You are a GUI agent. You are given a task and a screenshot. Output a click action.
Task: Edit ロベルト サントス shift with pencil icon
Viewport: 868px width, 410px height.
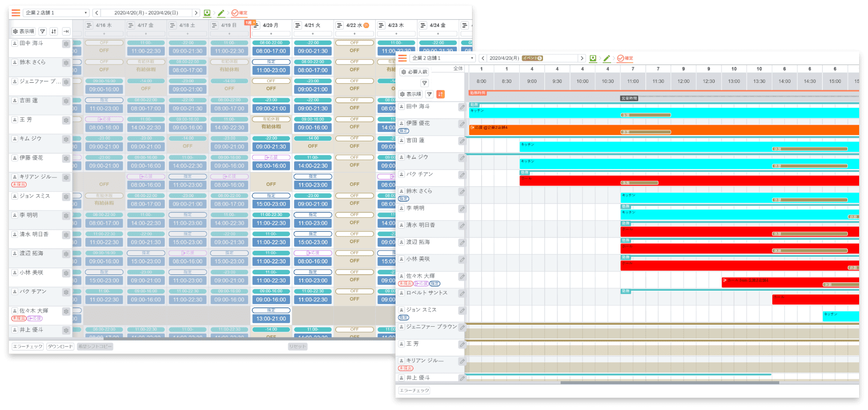pos(462,294)
